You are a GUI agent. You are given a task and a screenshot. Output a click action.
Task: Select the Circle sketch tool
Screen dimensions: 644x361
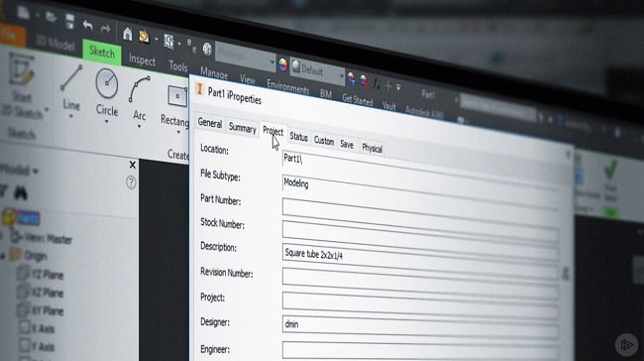(107, 92)
